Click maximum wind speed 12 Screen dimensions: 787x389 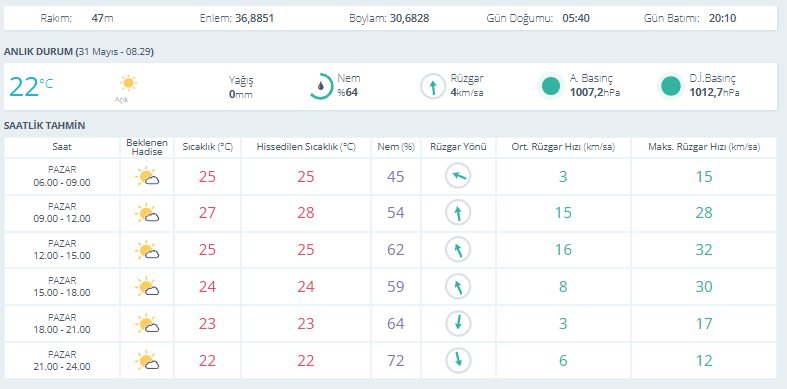coord(704,360)
